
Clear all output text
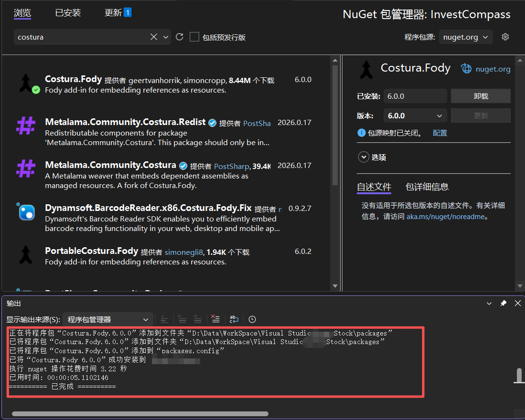(x=215, y=319)
